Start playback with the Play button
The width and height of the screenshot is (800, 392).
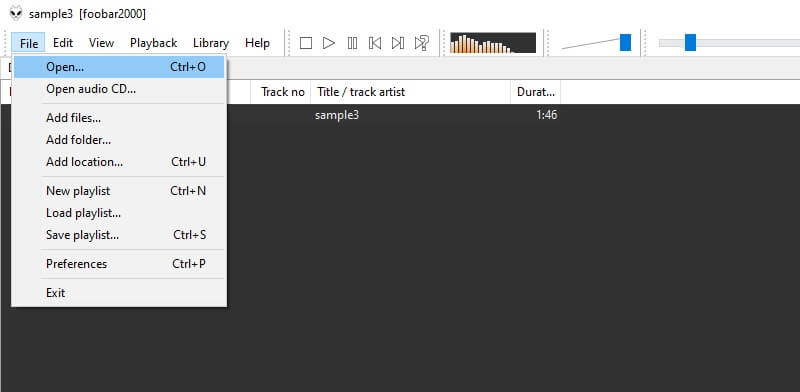click(329, 43)
